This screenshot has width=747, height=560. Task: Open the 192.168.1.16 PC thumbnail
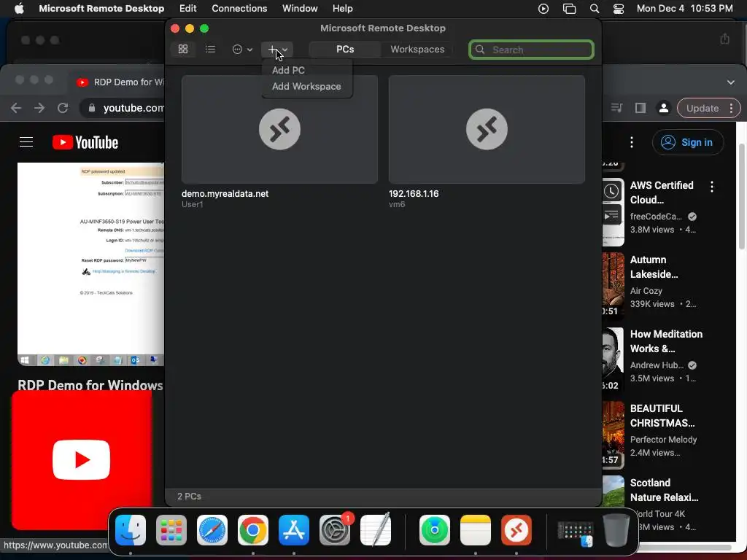(487, 129)
